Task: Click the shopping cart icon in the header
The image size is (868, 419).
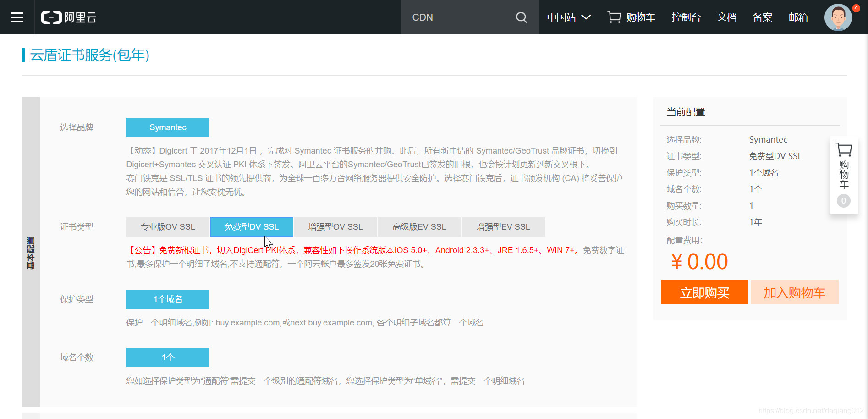Action: click(x=614, y=17)
